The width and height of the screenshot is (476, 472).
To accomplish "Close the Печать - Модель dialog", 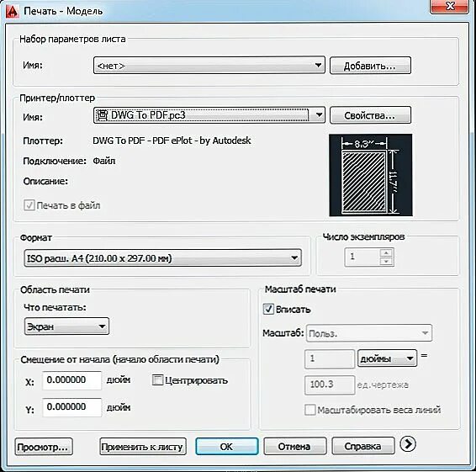I will coord(450,7).
